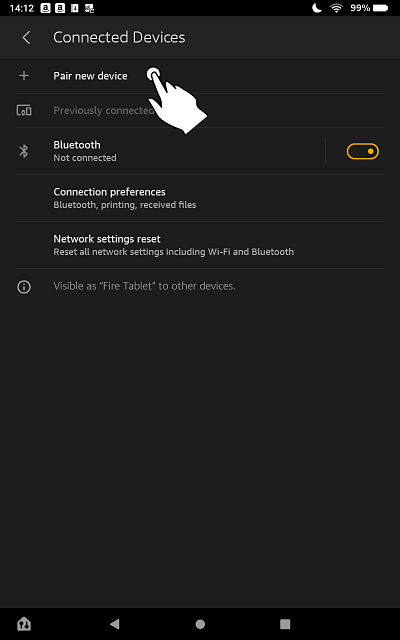
Task: Tap the first Amazon notification icon
Action: [45, 8]
